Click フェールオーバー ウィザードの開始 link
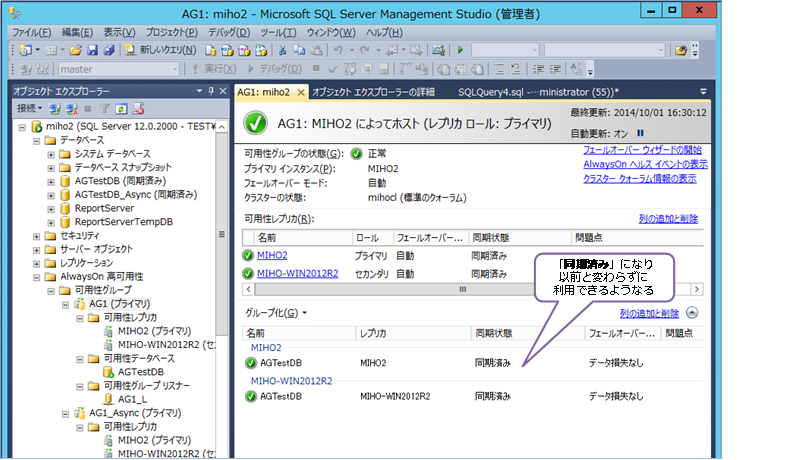Image resolution: width=800 pixels, height=460 pixels. pyautogui.click(x=642, y=150)
